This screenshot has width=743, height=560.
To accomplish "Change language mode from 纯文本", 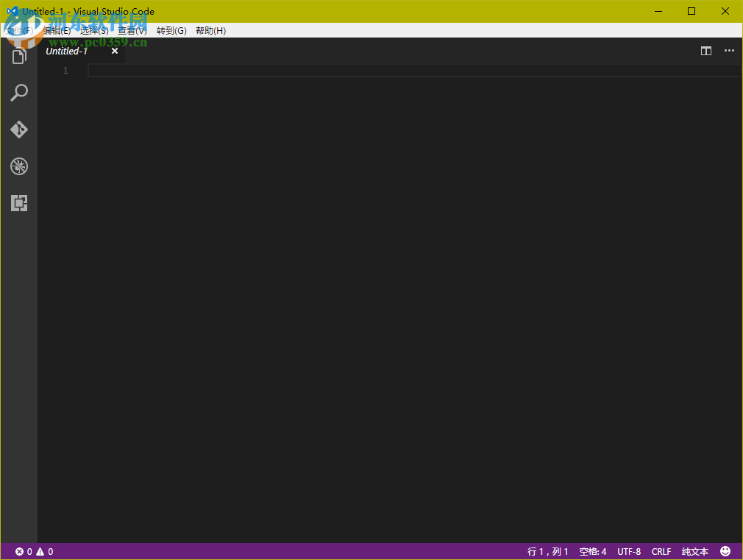I will pyautogui.click(x=694, y=550).
